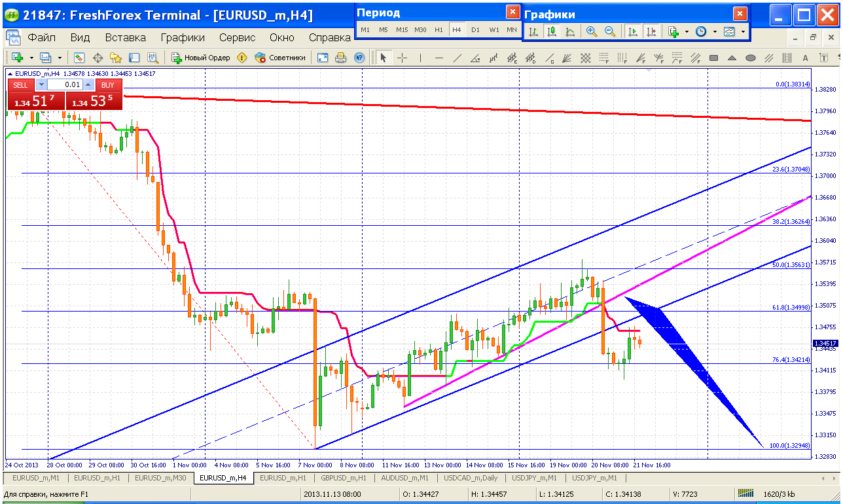Image resolution: width=843 pixels, height=504 pixels.
Task: Increase lot volume with up arrow
Action: point(88,84)
